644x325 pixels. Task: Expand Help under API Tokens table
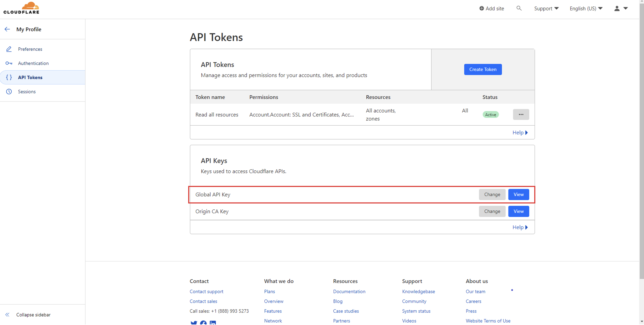click(x=520, y=132)
